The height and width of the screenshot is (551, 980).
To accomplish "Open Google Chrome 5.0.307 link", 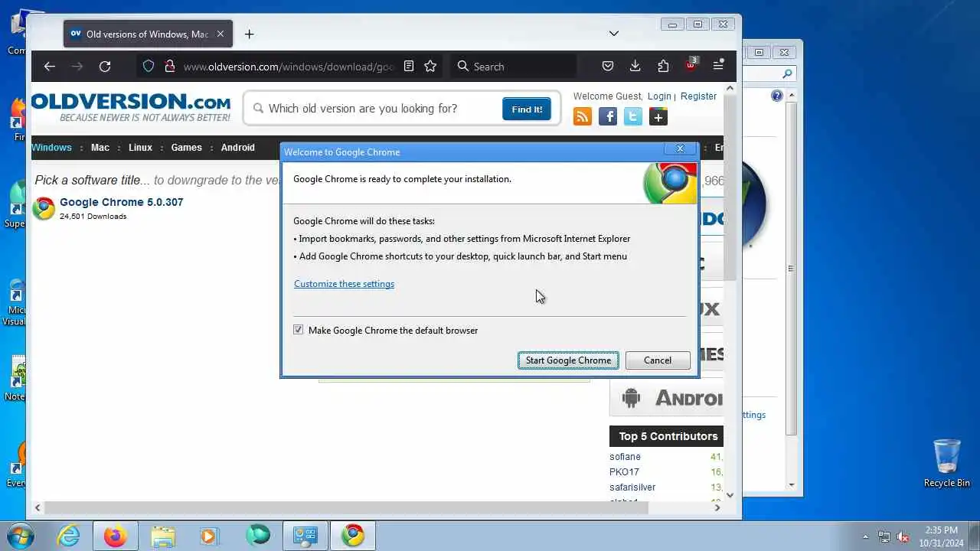I will pyautogui.click(x=122, y=202).
